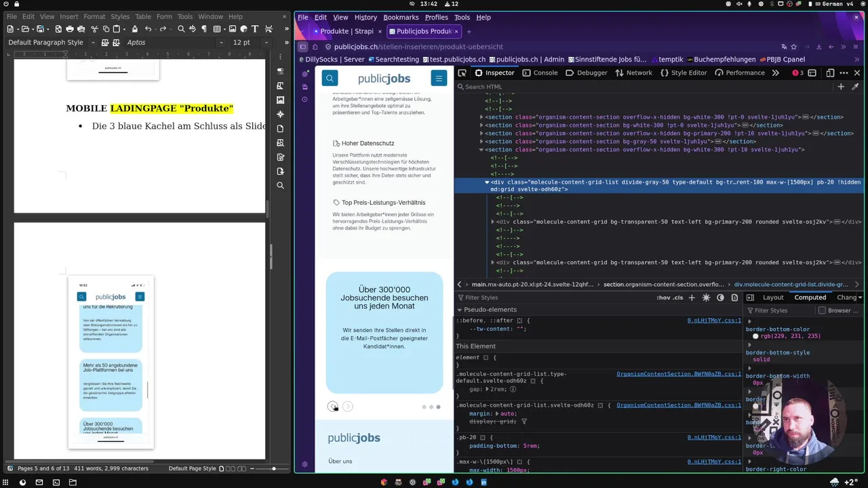The image size is (868, 488).
Task: Click the Find and Replace magnifier icon
Action: pyautogui.click(x=181, y=29)
